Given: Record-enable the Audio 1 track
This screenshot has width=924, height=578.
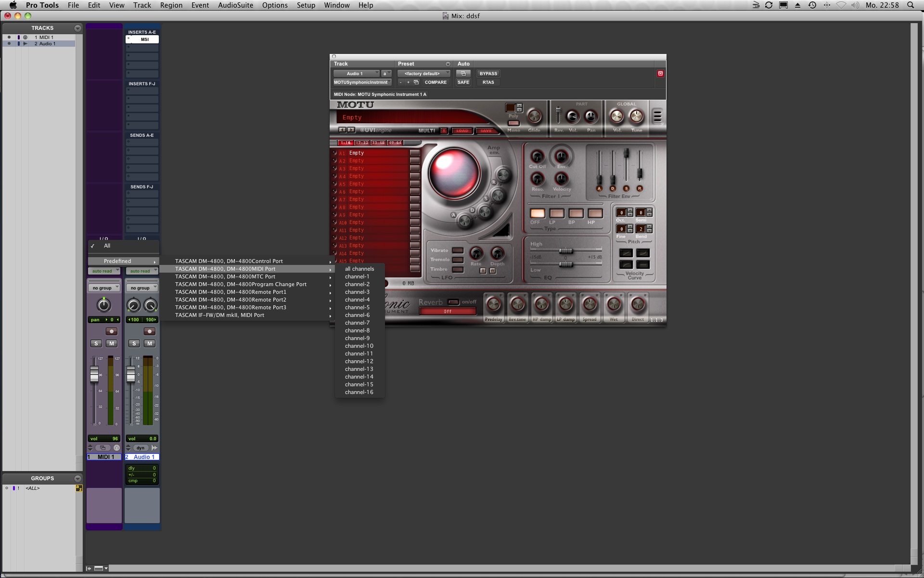Looking at the screenshot, I should [149, 331].
